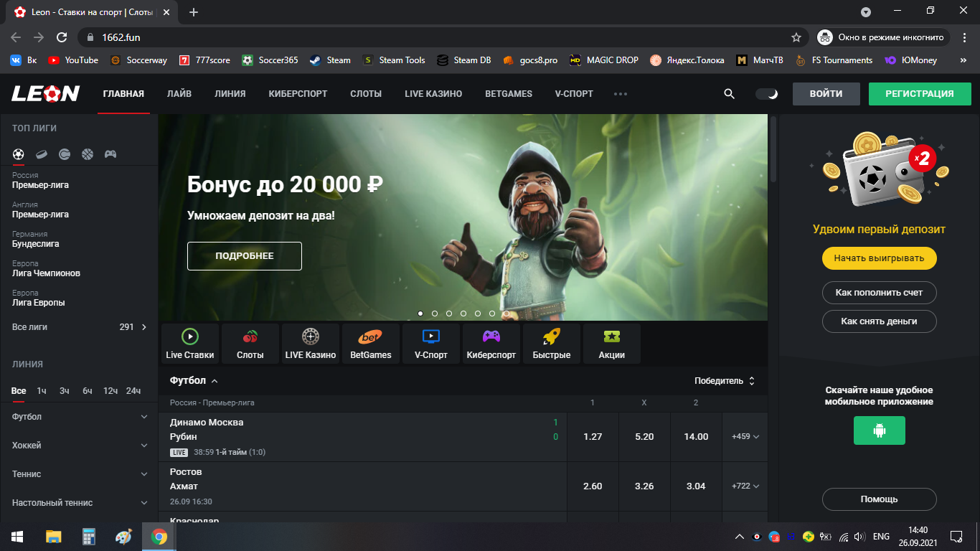Open Как снять деньги
The image size is (980, 551).
click(880, 321)
